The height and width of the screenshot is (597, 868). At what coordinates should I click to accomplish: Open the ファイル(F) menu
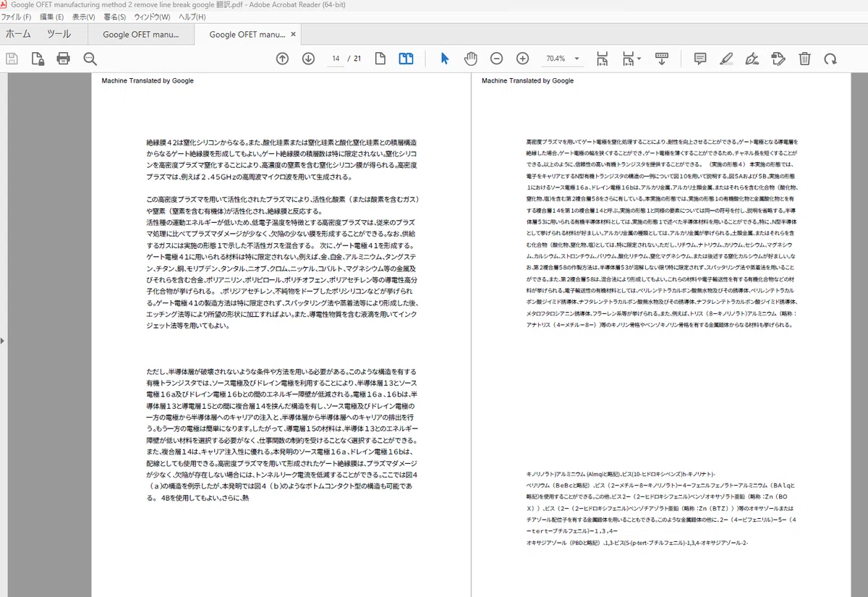tap(17, 17)
